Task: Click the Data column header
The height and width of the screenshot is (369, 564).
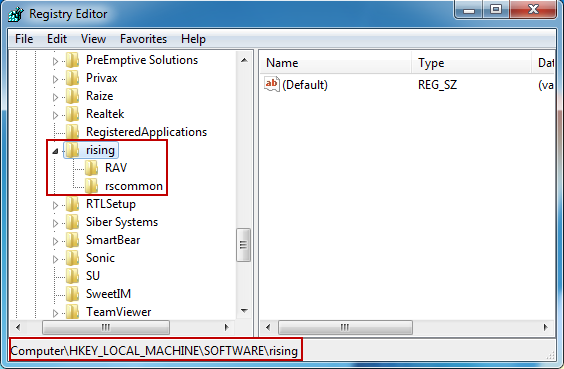Action: (543, 63)
